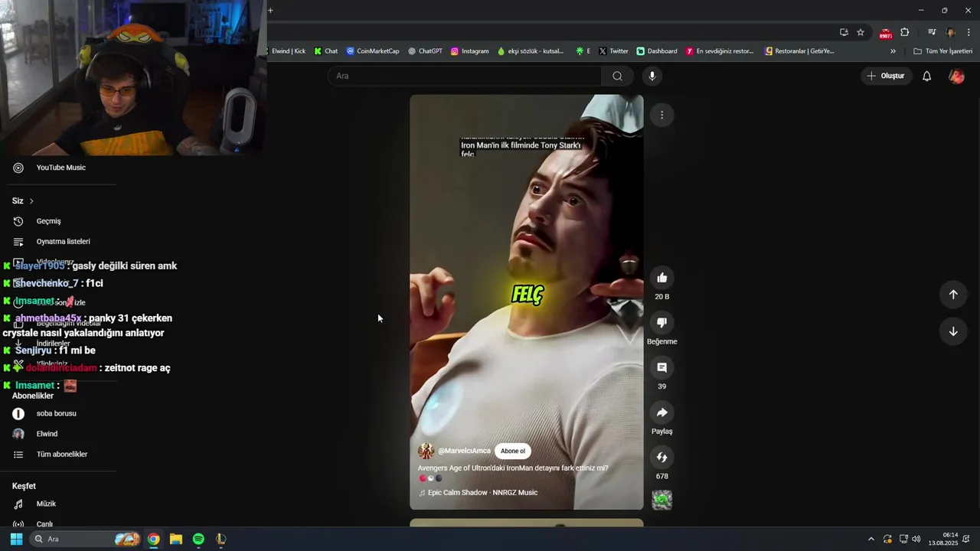The height and width of the screenshot is (551, 980).
Task: Open League of Legends from taskbar
Action: coord(220,539)
